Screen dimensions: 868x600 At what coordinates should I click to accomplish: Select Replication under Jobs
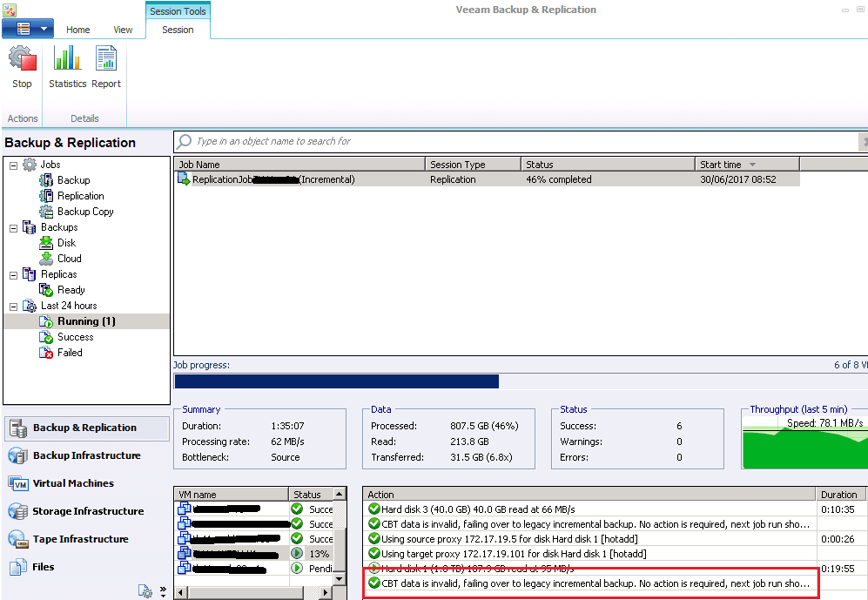coord(81,196)
